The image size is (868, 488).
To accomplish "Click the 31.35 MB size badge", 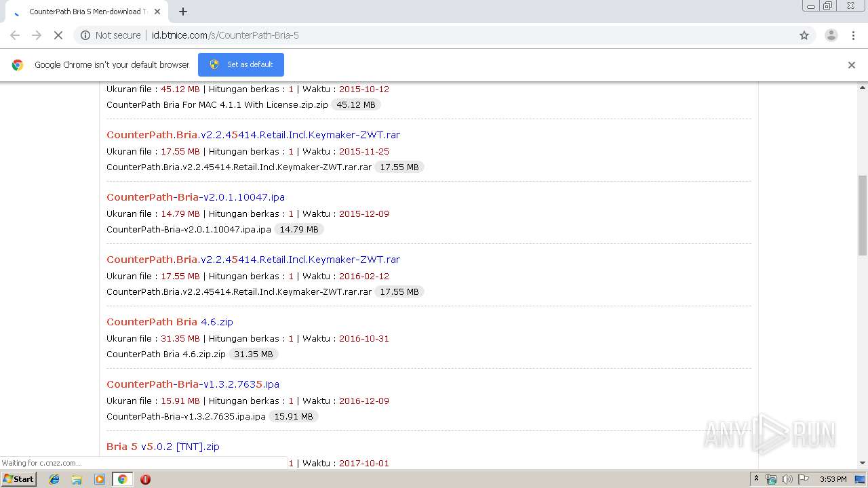I will 253,354.
